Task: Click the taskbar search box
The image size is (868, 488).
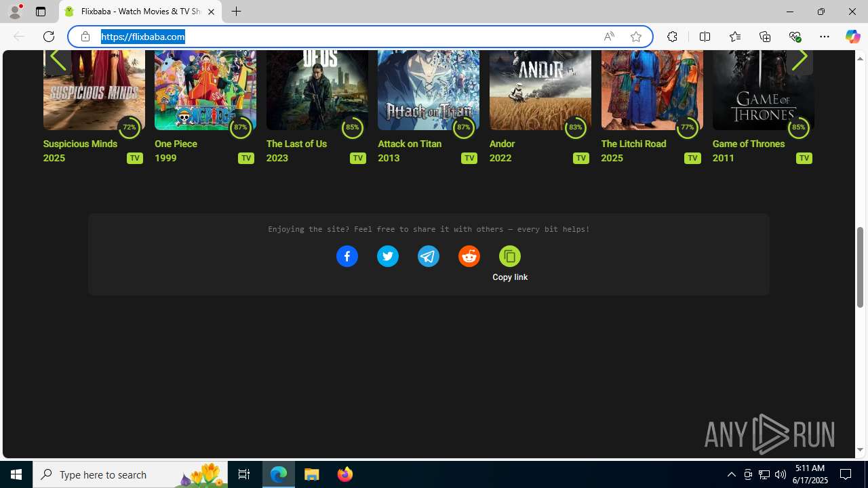Action: (x=130, y=474)
